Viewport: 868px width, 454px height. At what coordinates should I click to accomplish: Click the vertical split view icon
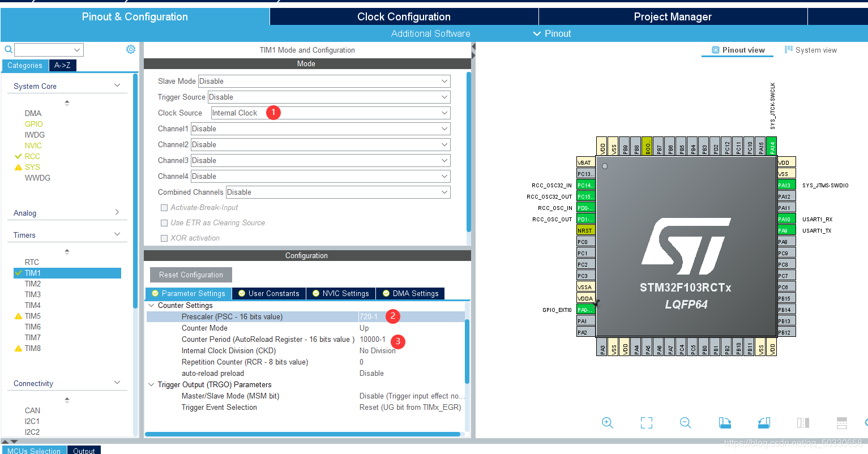803,422
